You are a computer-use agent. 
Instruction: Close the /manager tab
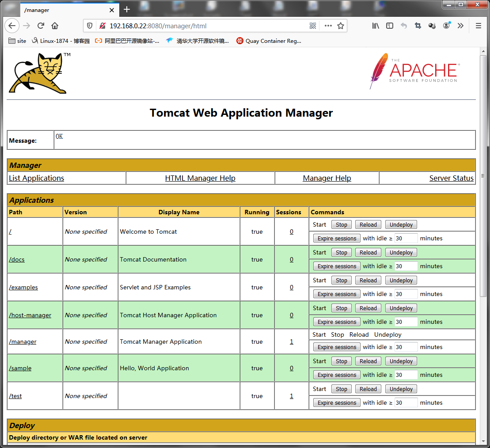pyautogui.click(x=111, y=10)
